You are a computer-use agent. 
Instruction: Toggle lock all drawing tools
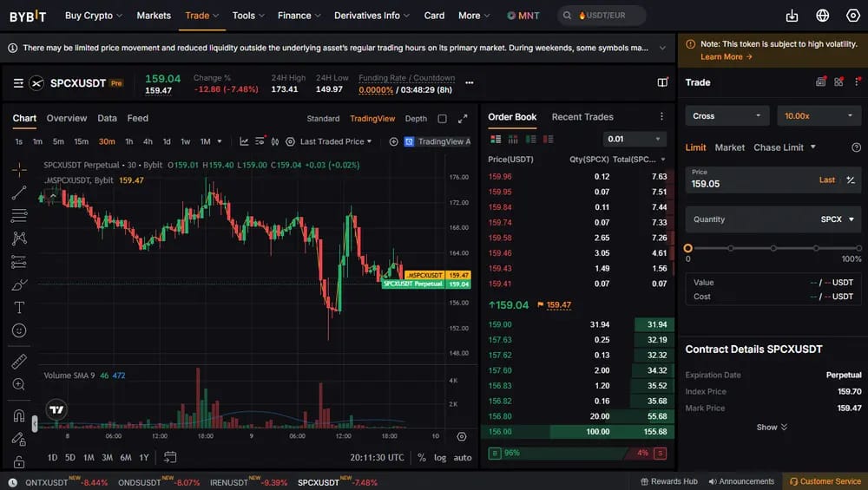(x=19, y=461)
